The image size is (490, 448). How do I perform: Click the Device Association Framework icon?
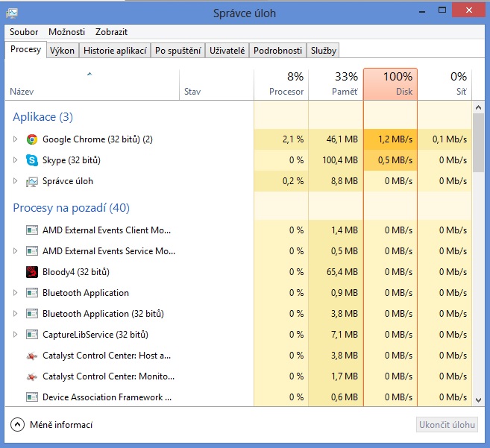point(32,397)
